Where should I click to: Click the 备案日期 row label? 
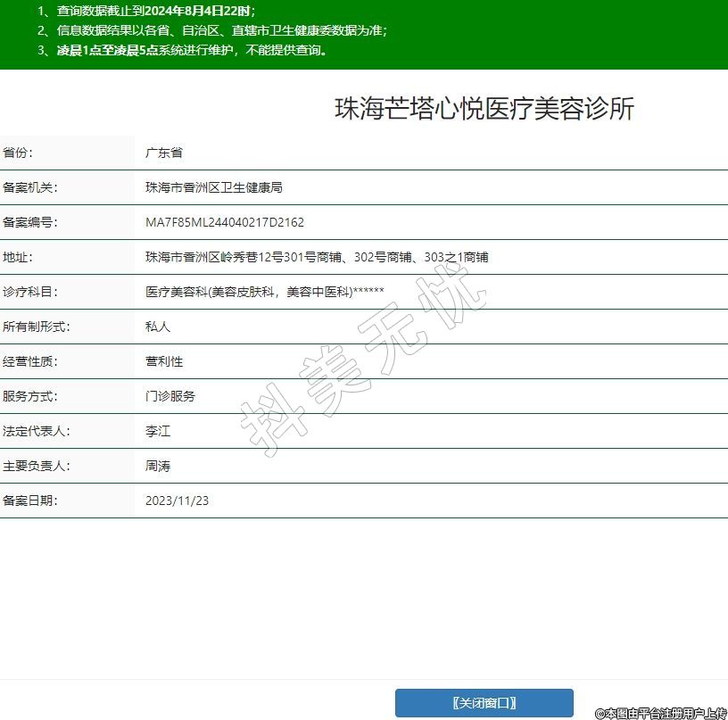tap(30, 501)
